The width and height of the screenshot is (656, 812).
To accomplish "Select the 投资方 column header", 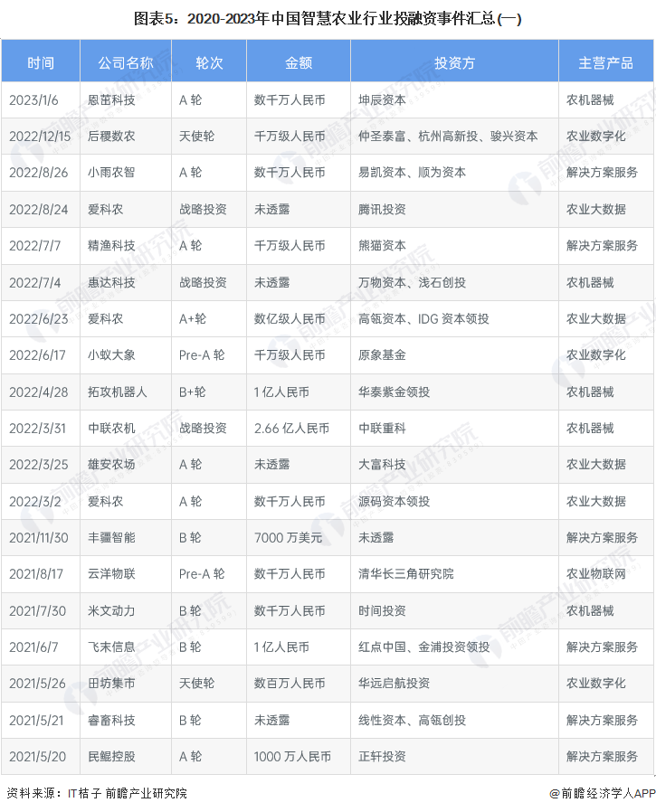I will (454, 62).
